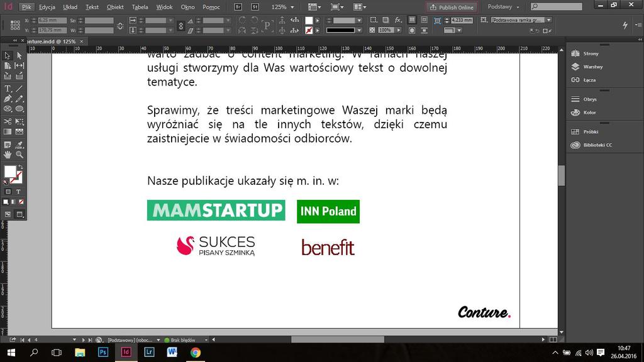Screen dimensions: 644x362
Task: Select the Pen tool
Action: [x=8, y=99]
